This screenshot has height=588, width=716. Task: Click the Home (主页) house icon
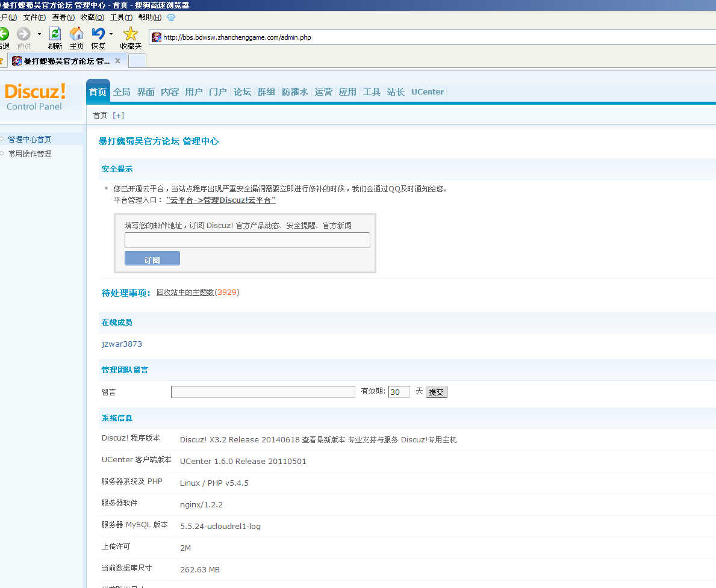coord(76,34)
